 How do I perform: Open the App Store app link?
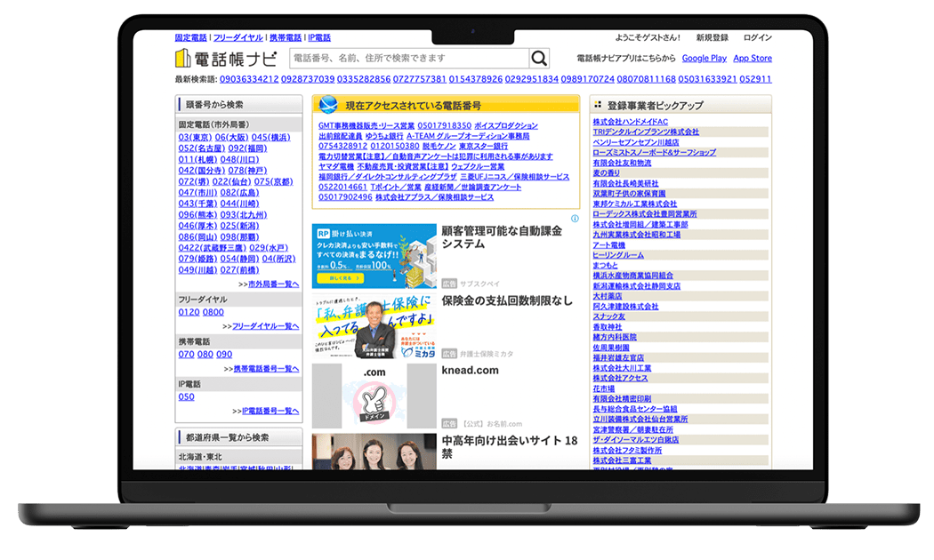(753, 59)
